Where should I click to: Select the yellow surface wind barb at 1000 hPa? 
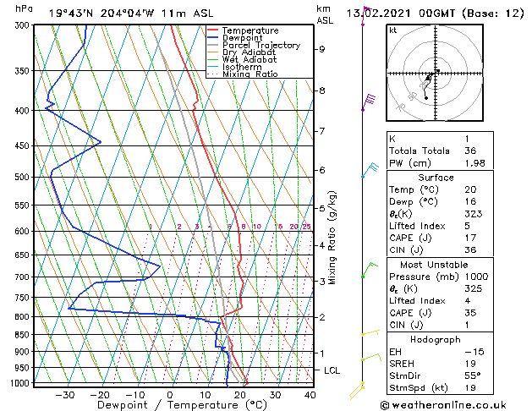coord(357,390)
